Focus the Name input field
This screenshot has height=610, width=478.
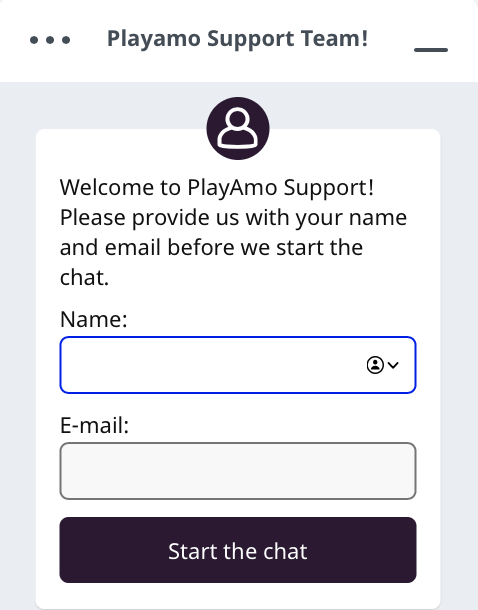pyautogui.click(x=238, y=365)
